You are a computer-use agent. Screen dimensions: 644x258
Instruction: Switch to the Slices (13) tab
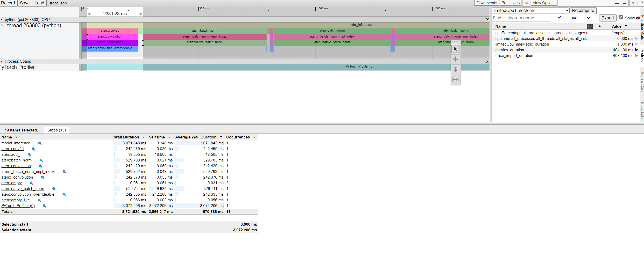56,130
